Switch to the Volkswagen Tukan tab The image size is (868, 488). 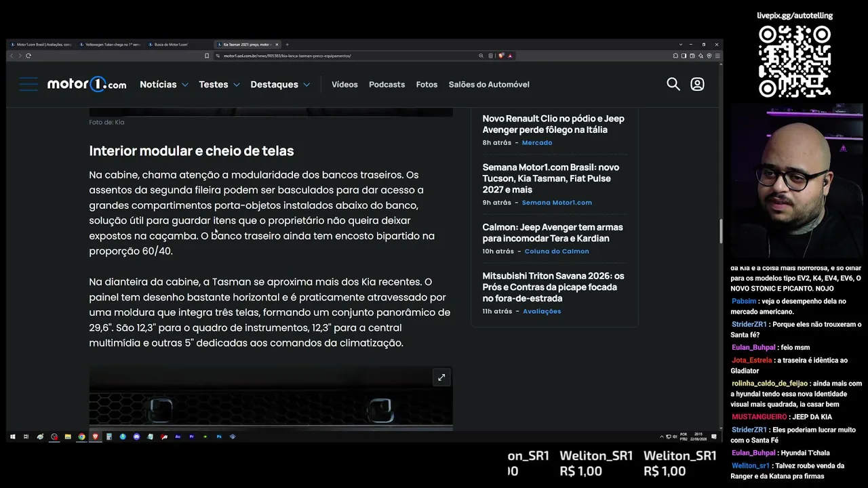[111, 45]
